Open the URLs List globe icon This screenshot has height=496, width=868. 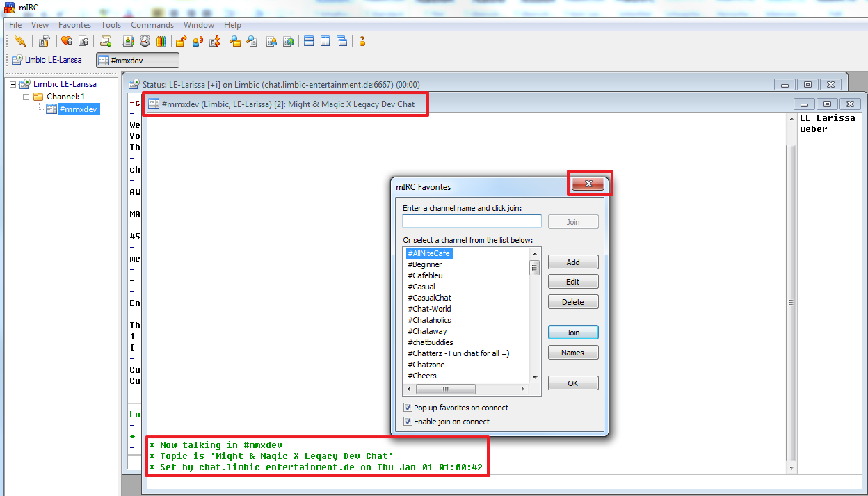[289, 41]
